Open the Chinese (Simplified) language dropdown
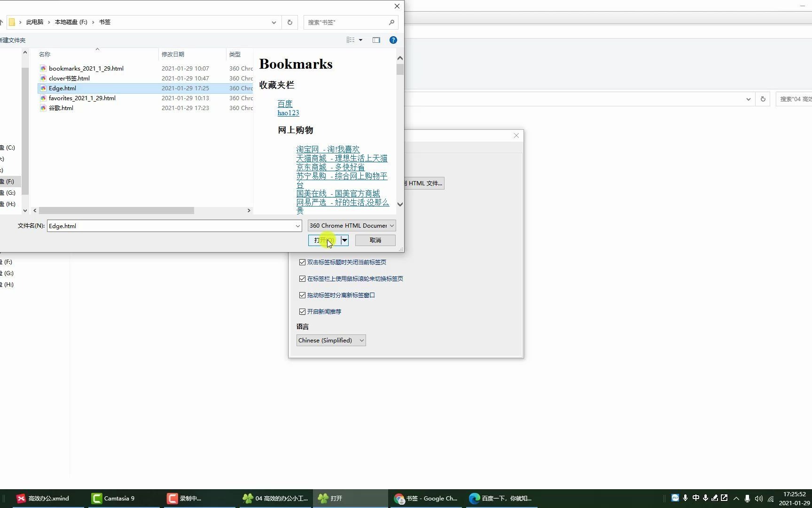This screenshot has width=812, height=508. [331, 341]
